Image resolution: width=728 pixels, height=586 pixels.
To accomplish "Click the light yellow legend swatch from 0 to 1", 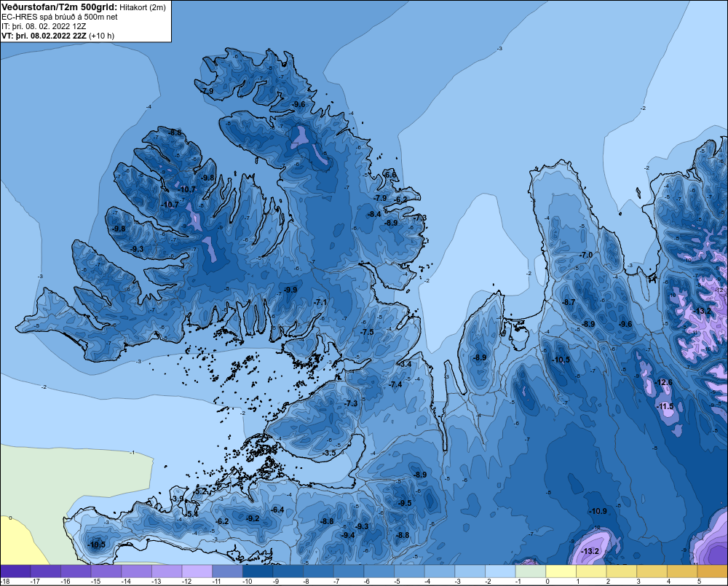I will (x=561, y=571).
